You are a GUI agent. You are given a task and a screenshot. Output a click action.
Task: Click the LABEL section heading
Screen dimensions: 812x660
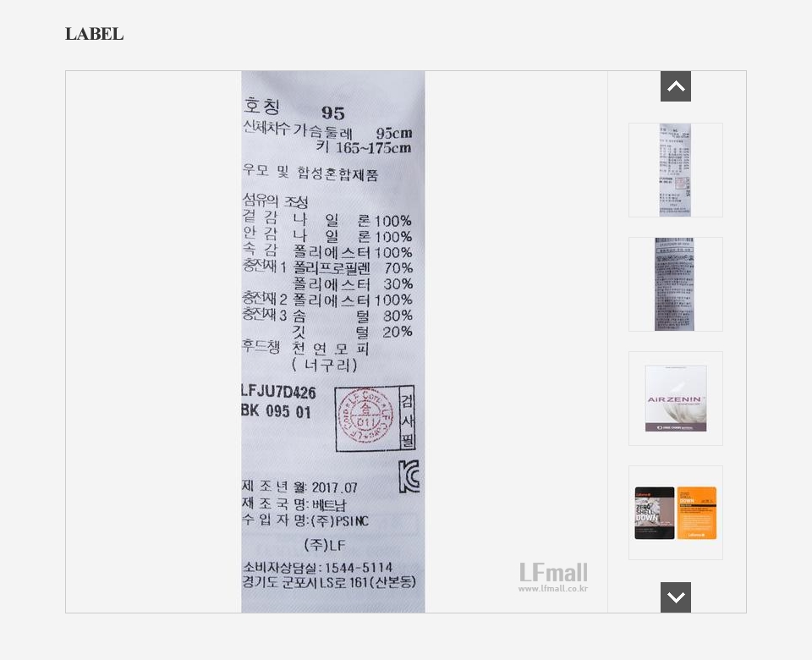coord(94,34)
